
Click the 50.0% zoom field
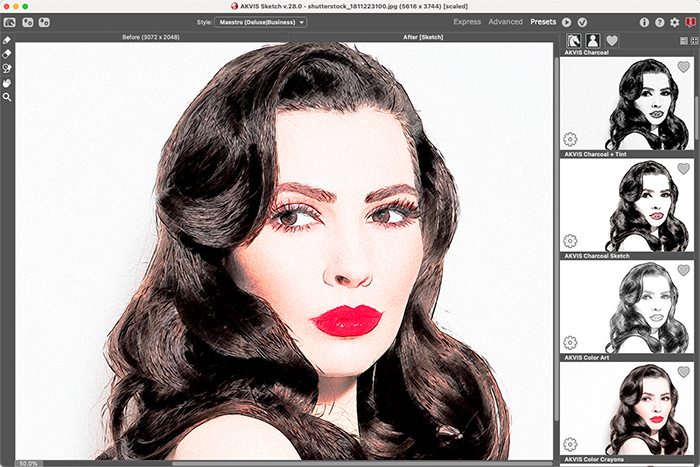29,464
